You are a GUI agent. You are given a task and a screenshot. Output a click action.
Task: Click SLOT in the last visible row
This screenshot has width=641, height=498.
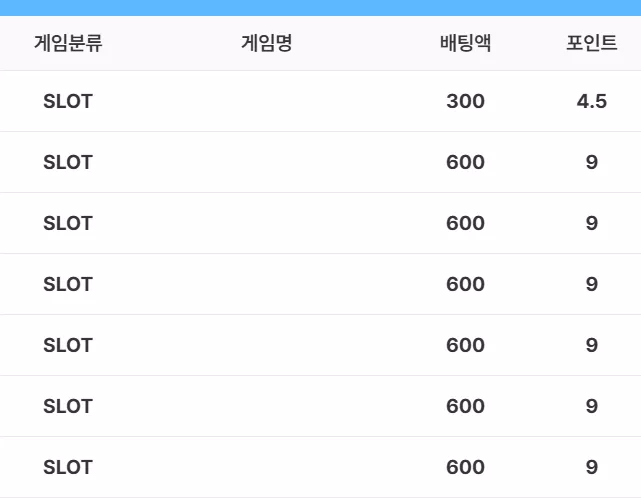pos(68,467)
